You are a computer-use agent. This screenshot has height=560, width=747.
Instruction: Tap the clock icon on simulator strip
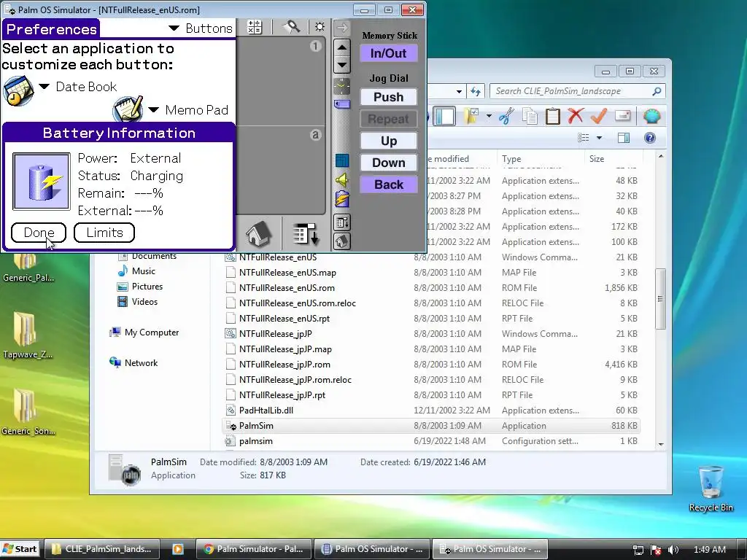[341, 86]
